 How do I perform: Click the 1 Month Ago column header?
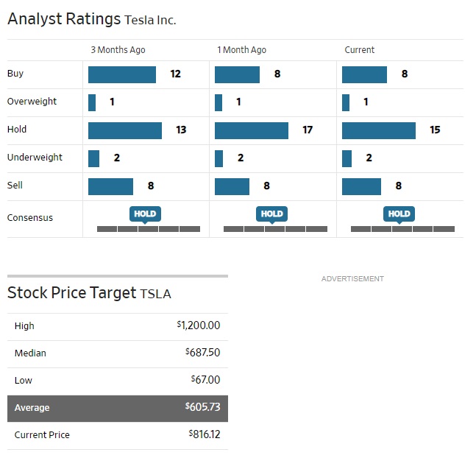[x=241, y=50]
